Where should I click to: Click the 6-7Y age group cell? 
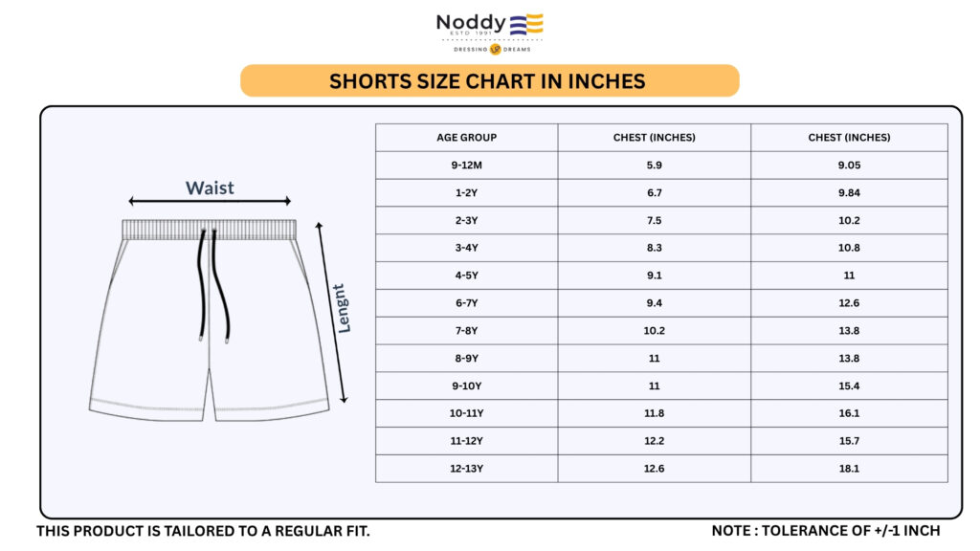466,303
